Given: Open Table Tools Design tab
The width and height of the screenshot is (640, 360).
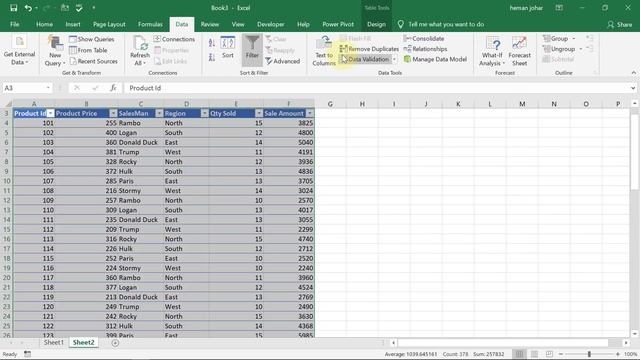Looking at the screenshot, I should [x=376, y=24].
